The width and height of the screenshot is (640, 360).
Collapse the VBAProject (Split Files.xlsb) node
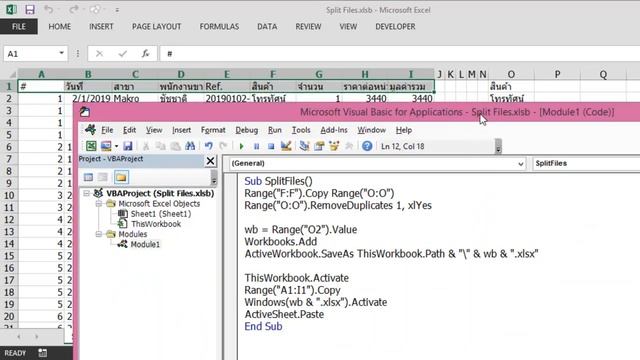pyautogui.click(x=87, y=193)
